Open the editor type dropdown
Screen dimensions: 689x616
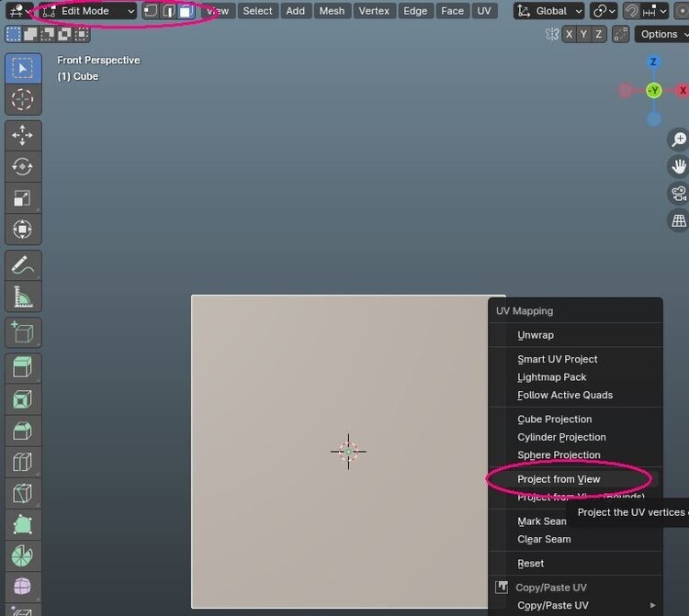(x=19, y=11)
